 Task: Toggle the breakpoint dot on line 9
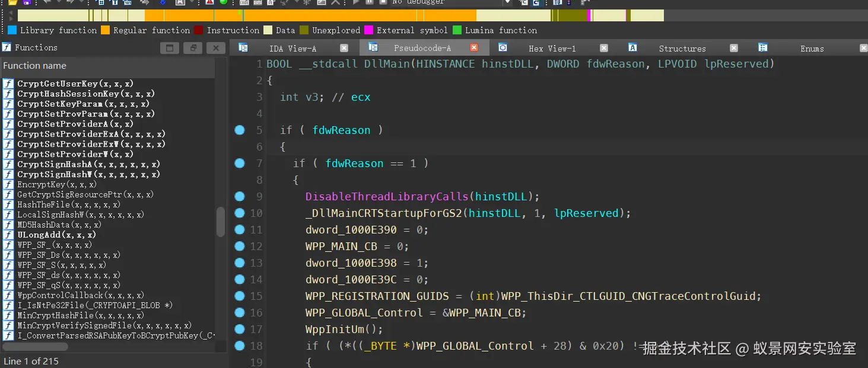240,197
